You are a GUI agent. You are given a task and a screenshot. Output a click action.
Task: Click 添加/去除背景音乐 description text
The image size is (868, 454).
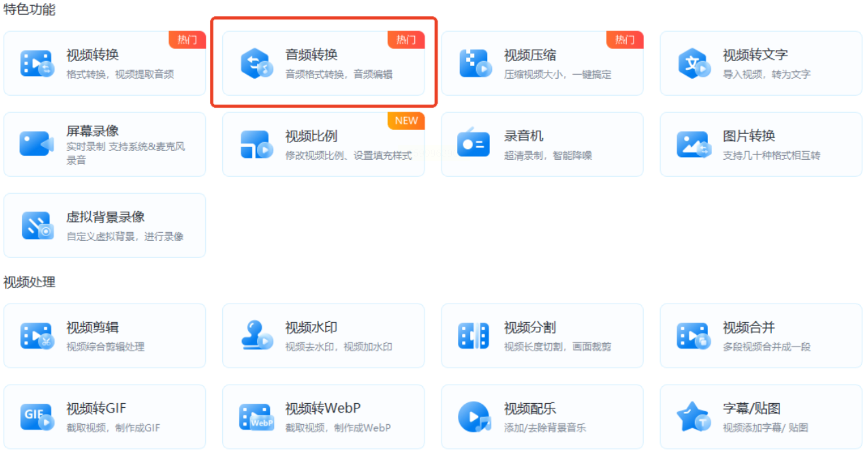[x=545, y=428]
